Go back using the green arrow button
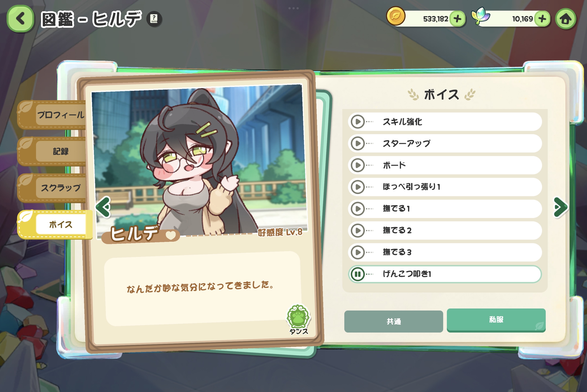The image size is (587, 392). pyautogui.click(x=20, y=19)
